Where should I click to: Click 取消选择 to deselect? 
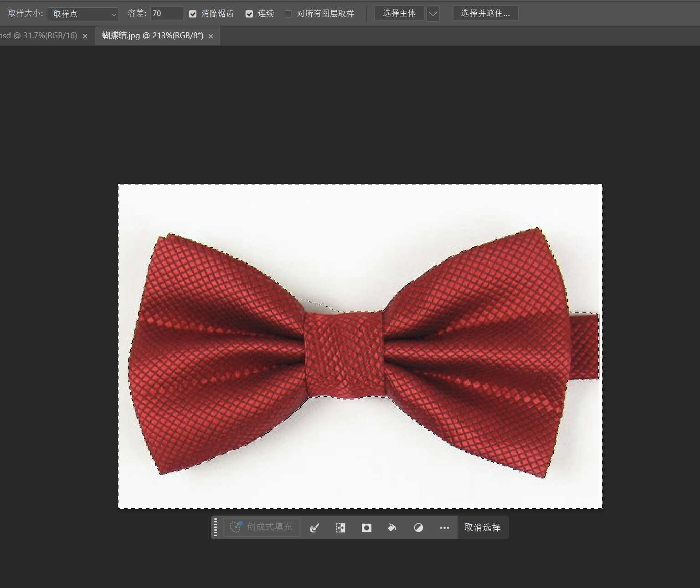click(x=482, y=527)
